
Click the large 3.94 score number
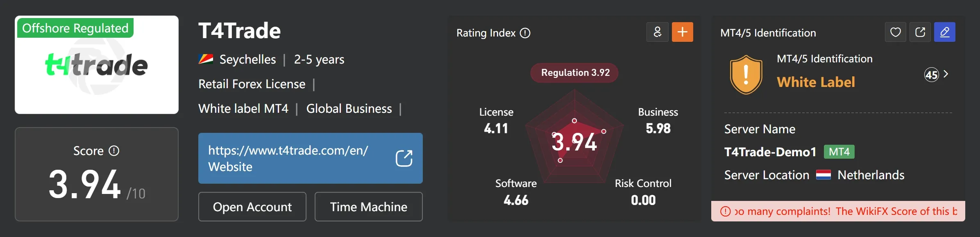pyautogui.click(x=85, y=184)
